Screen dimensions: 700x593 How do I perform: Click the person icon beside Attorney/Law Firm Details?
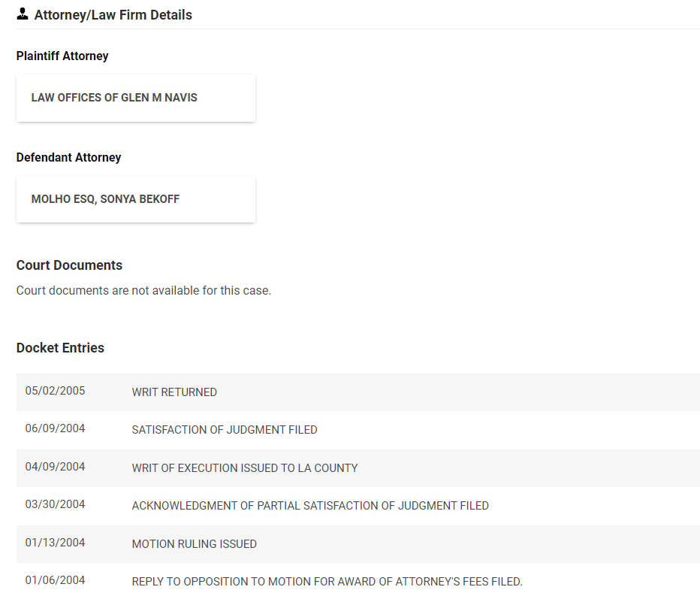point(23,14)
